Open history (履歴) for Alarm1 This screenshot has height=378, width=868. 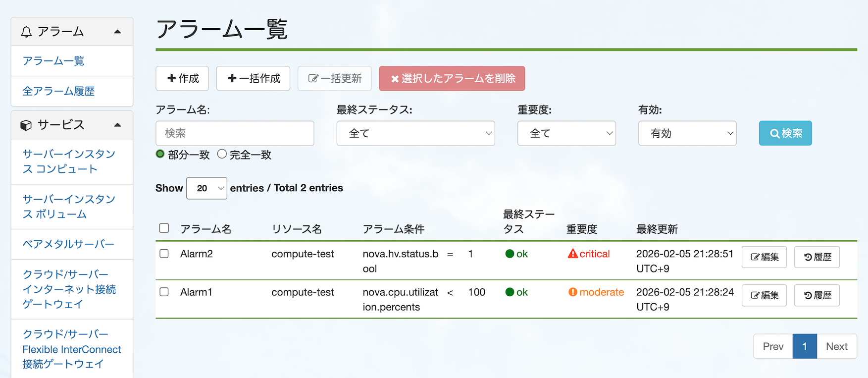(817, 295)
